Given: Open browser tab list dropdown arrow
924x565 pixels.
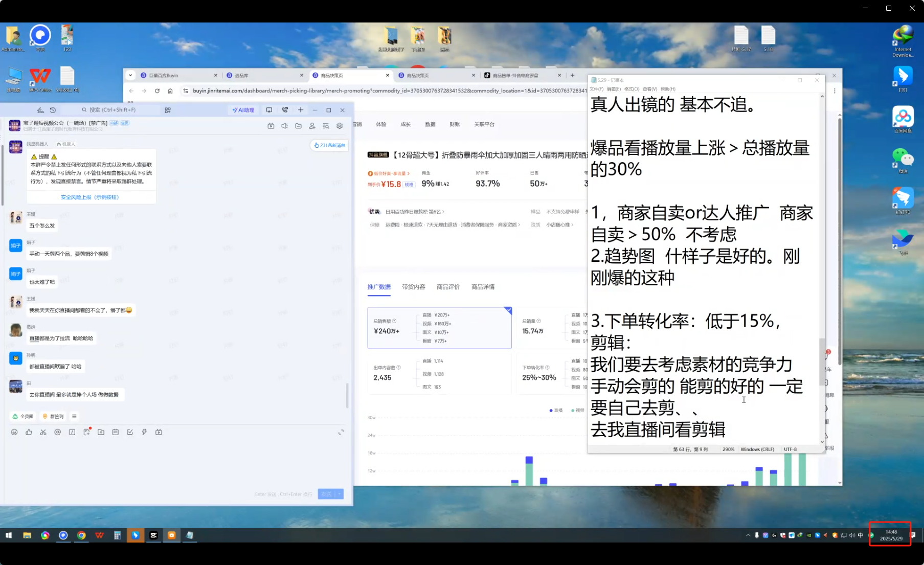Looking at the screenshot, I should click(x=130, y=75).
